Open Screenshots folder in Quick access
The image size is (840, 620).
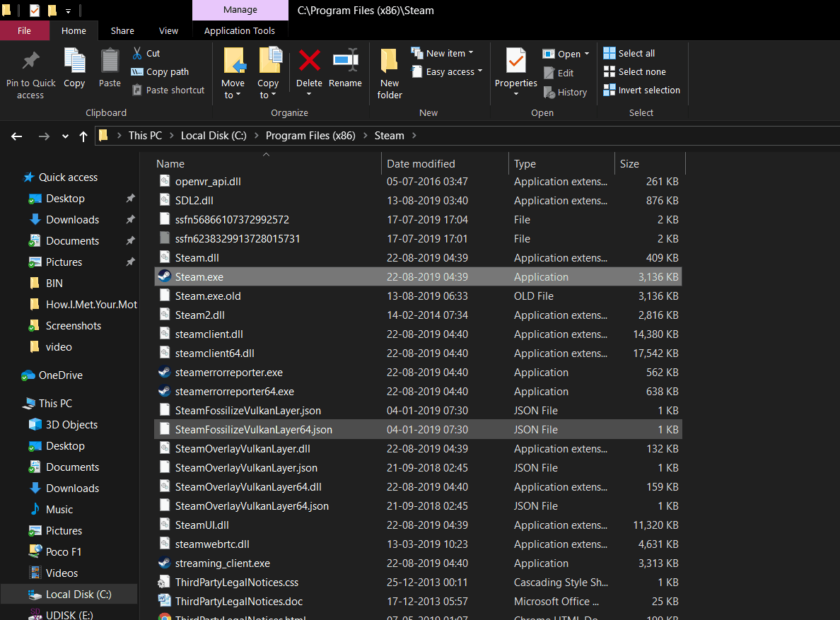(74, 325)
